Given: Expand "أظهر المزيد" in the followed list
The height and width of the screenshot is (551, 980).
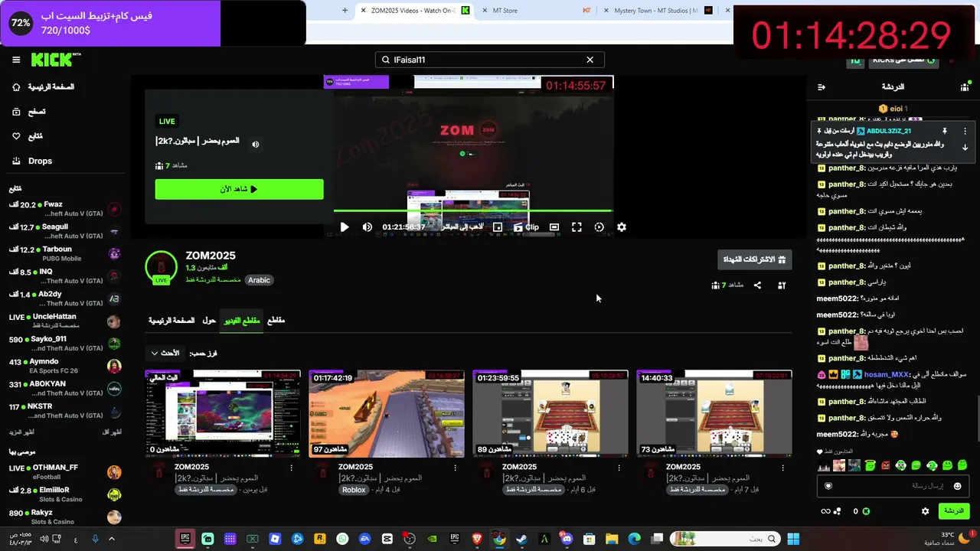Looking at the screenshot, I should [22, 432].
